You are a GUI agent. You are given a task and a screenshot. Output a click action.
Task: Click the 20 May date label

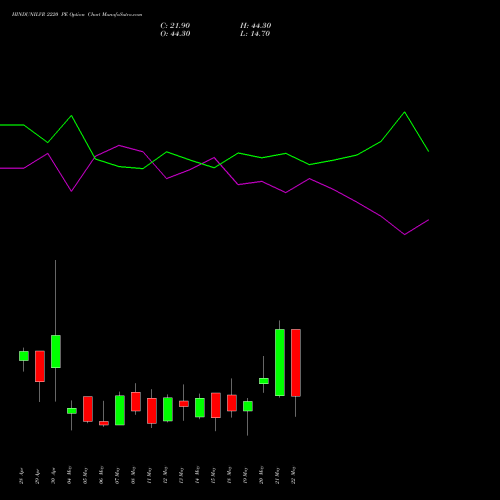coord(262,475)
